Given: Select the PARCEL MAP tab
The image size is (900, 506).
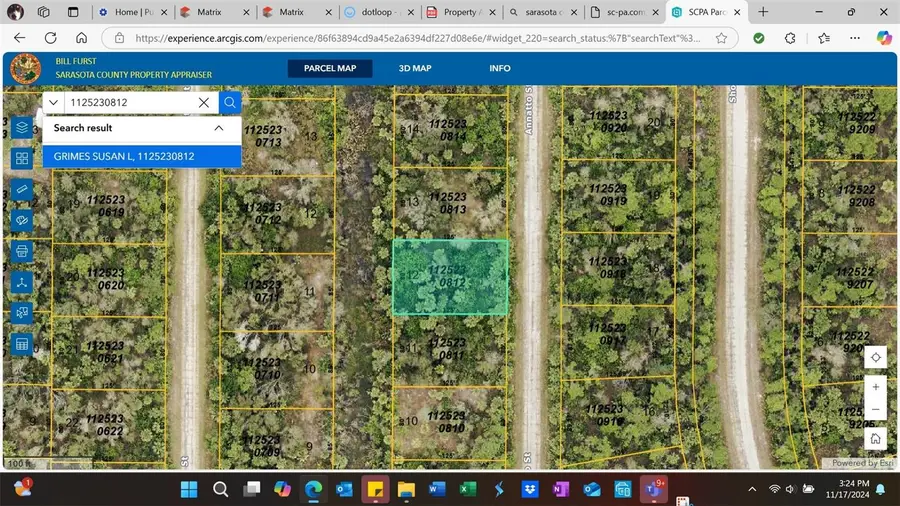Looking at the screenshot, I should click(x=330, y=68).
